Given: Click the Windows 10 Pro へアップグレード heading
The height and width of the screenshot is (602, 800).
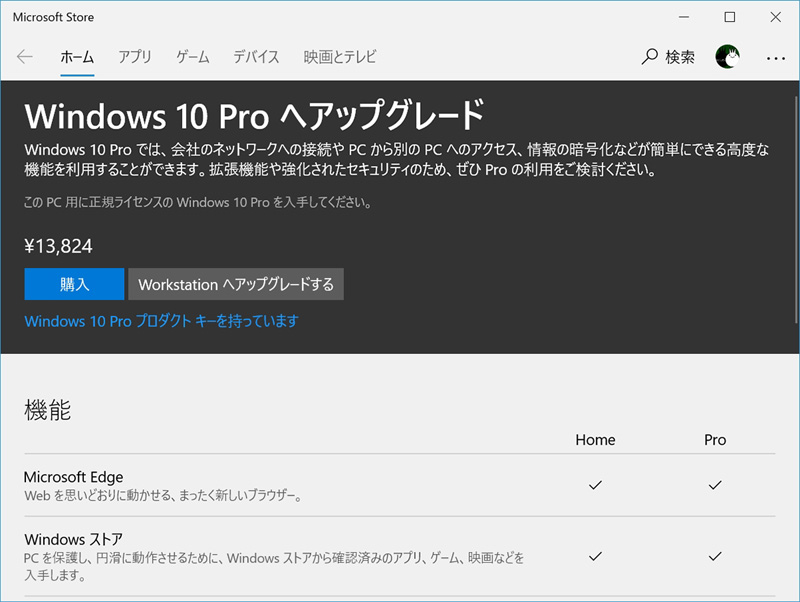Looking at the screenshot, I should coord(254,115).
